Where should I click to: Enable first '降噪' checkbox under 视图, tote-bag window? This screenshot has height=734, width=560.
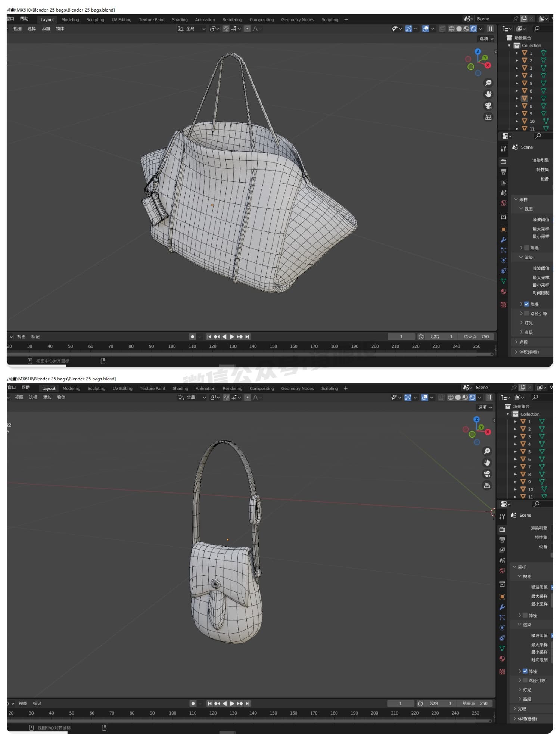(x=526, y=248)
